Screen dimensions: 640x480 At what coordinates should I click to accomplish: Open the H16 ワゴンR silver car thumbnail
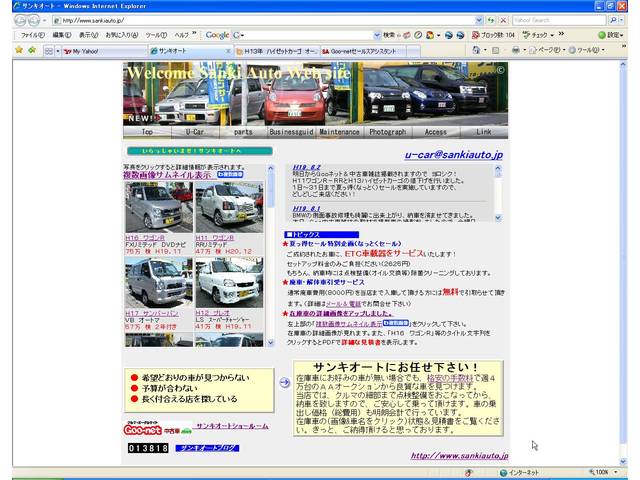tap(159, 207)
